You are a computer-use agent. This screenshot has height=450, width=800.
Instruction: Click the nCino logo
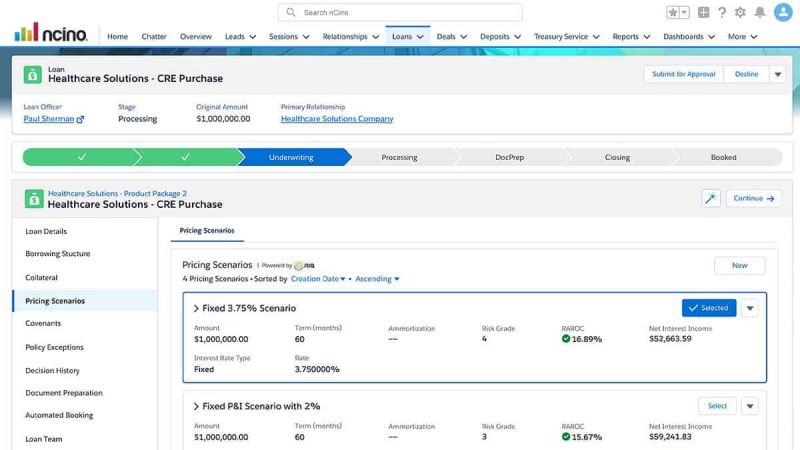(51, 33)
